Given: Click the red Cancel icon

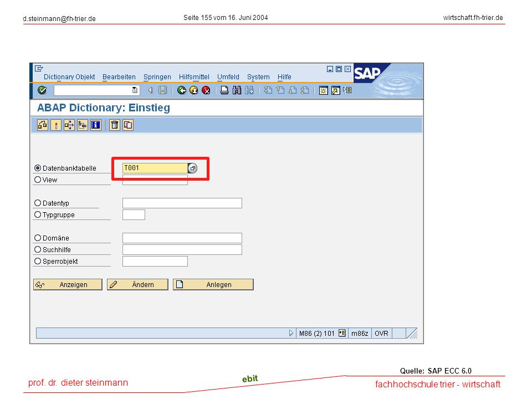Looking at the screenshot, I should tap(206, 90).
